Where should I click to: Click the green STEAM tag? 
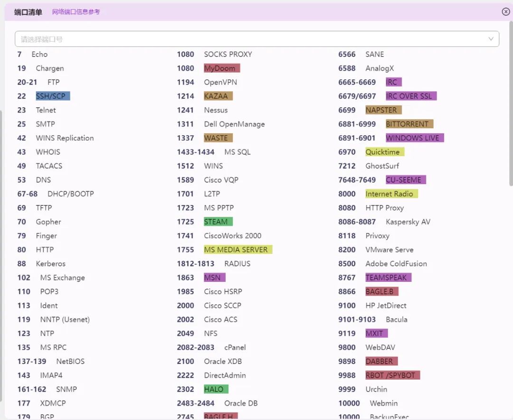pos(218,222)
